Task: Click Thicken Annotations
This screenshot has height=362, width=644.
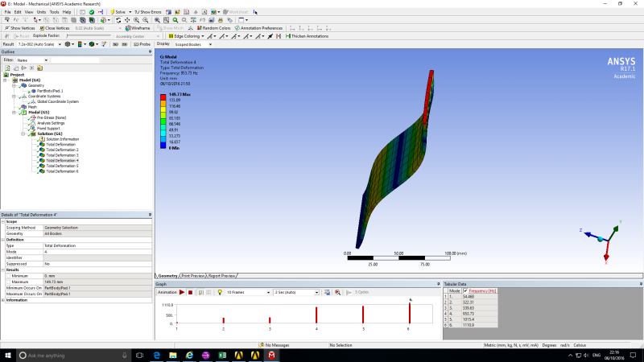Action: point(307,36)
